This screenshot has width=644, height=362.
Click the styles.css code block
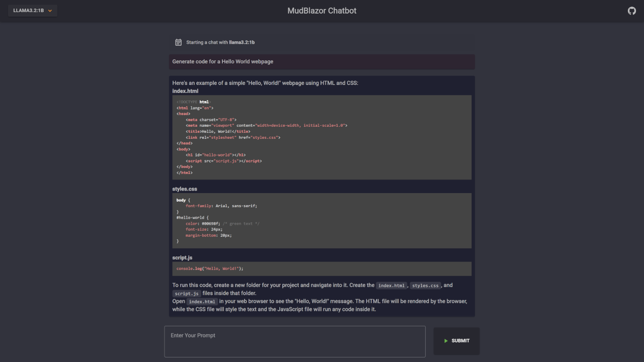pyautogui.click(x=322, y=221)
